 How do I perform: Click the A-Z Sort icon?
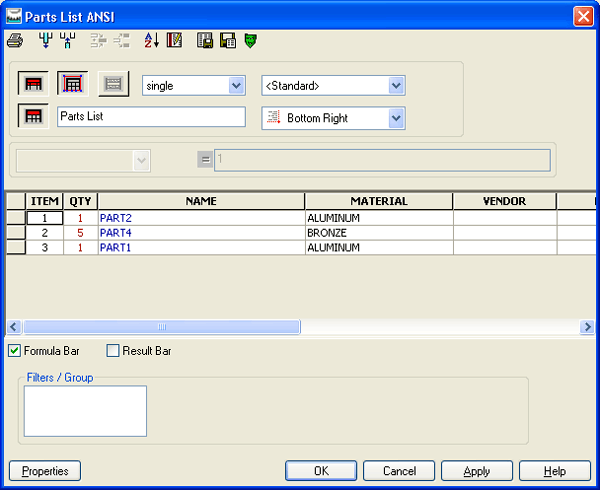click(x=152, y=41)
